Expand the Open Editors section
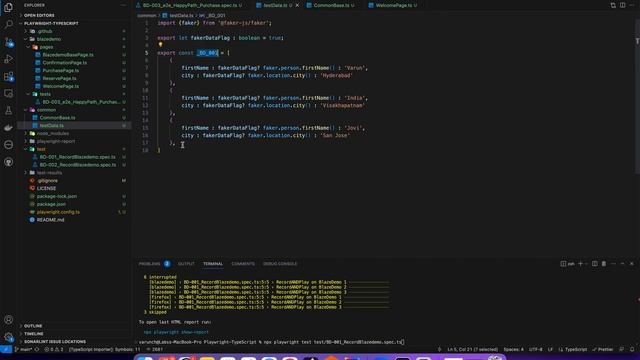 (39, 15)
